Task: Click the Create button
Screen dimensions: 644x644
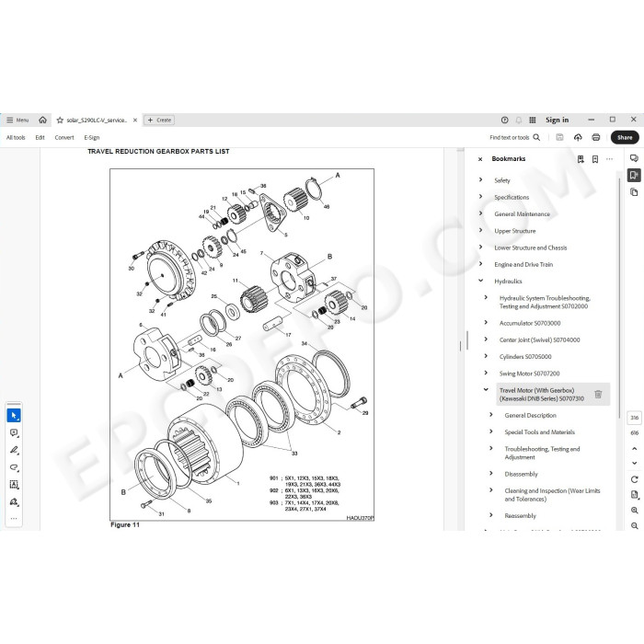Action: coord(159,120)
